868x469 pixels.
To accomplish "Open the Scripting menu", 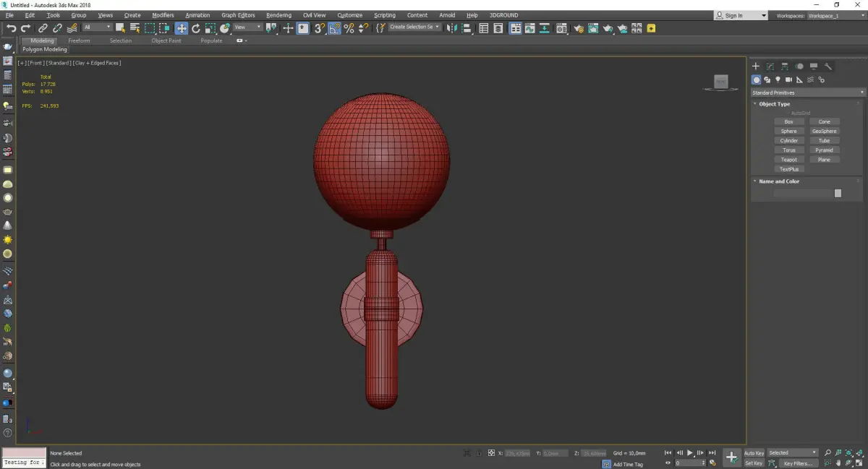I will coord(384,15).
